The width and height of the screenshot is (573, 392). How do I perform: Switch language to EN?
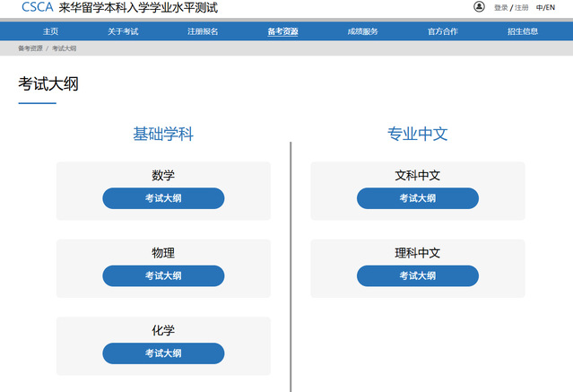point(550,8)
